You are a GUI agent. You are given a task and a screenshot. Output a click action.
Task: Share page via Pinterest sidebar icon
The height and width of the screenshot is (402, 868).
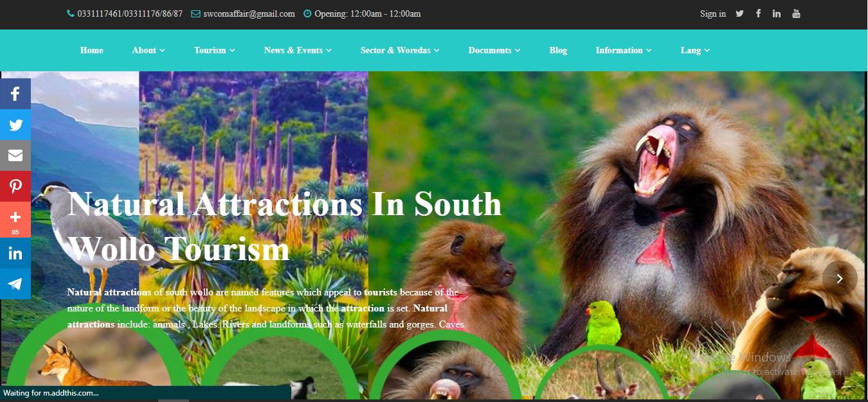pyautogui.click(x=15, y=186)
